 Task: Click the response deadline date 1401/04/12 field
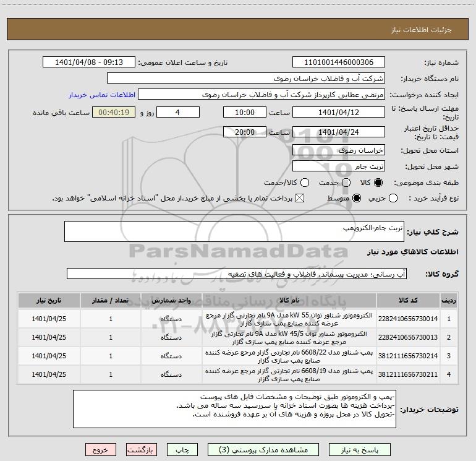(339, 112)
